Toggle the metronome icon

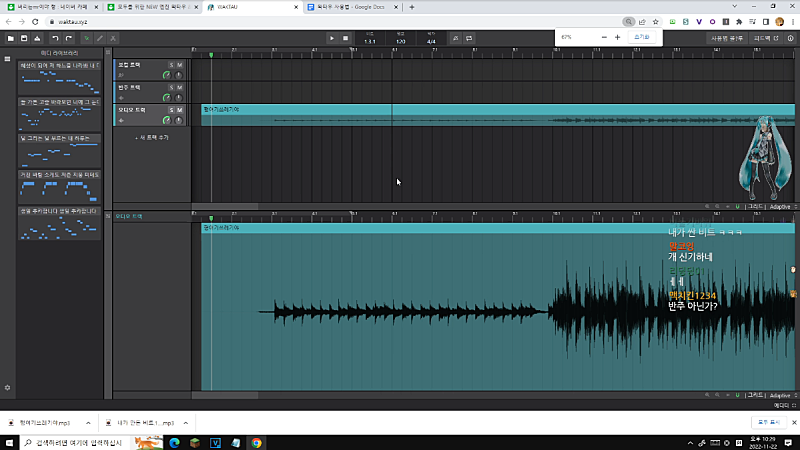point(455,38)
